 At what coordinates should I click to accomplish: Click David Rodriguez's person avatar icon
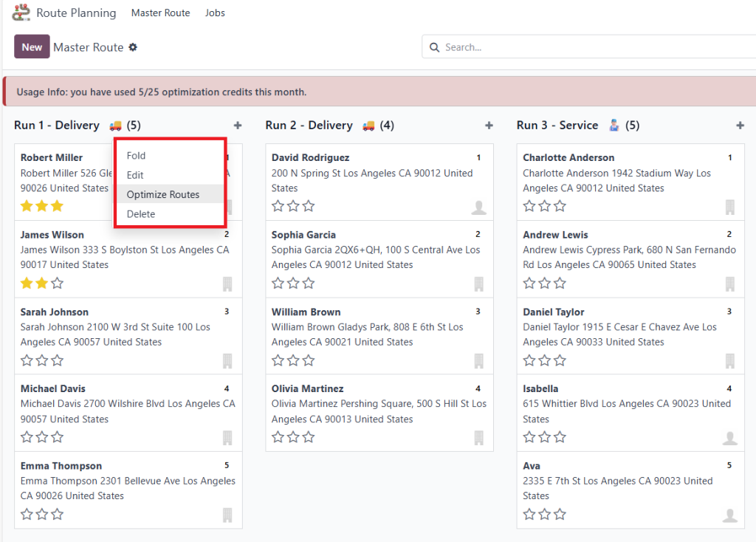pos(478,207)
